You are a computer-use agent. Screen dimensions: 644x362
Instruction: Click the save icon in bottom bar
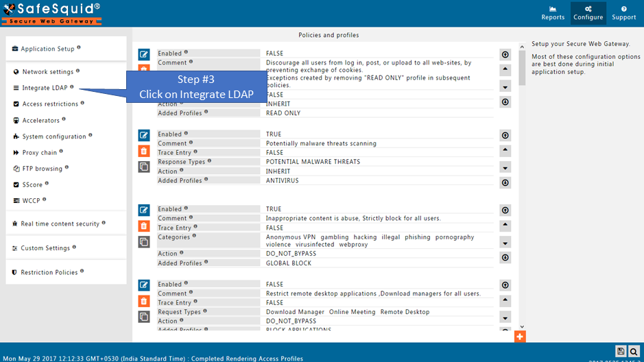[621, 350]
